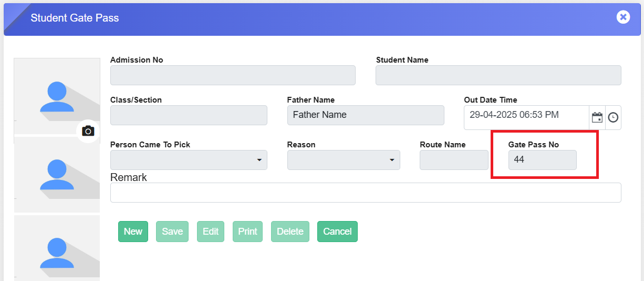Focus the Admission No field
This screenshot has width=644, height=281.
click(x=233, y=75)
